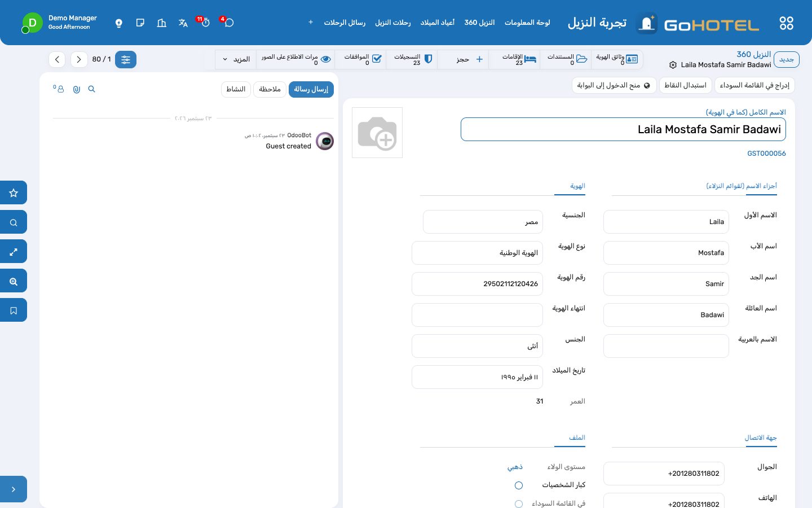Open the company building icon

162,23
